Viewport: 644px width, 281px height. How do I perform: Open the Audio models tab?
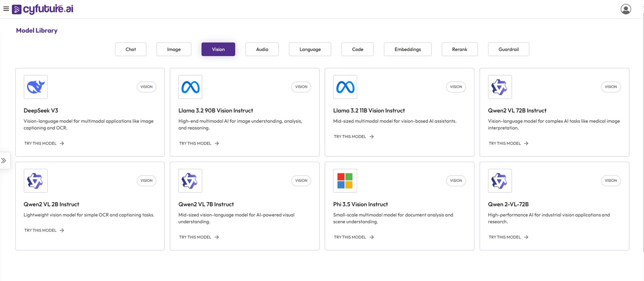(x=262, y=49)
